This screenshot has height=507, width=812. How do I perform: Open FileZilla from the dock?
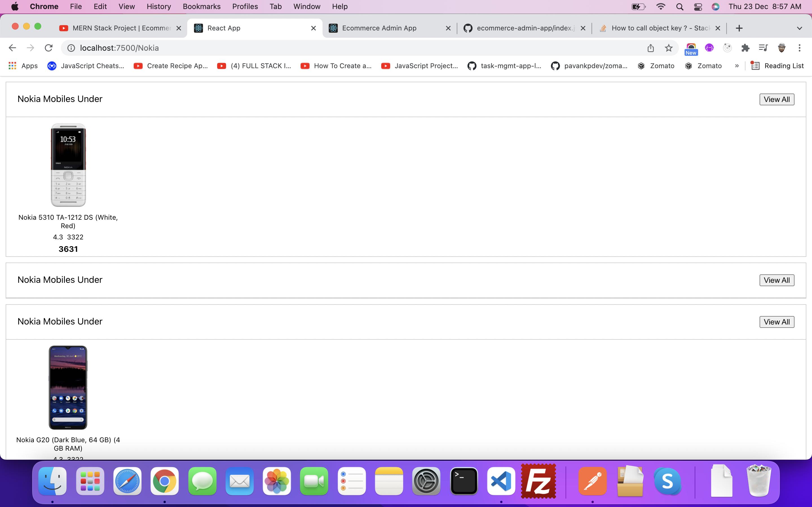coord(538,481)
